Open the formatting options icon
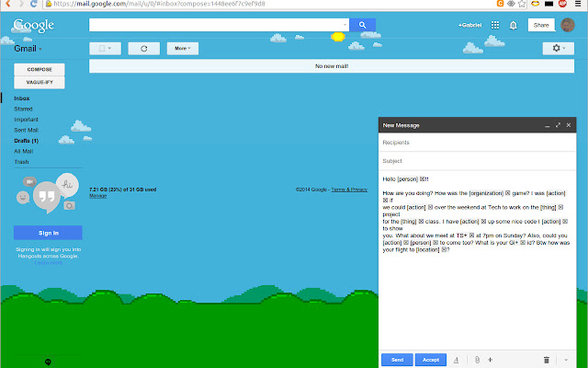The height and width of the screenshot is (368, 588). 456,360
